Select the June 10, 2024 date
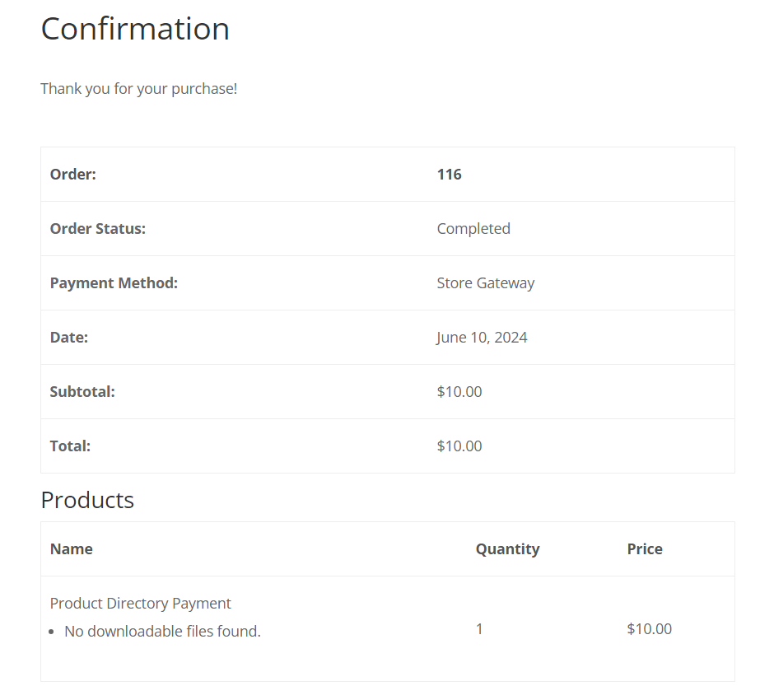The image size is (774, 700). tap(482, 337)
